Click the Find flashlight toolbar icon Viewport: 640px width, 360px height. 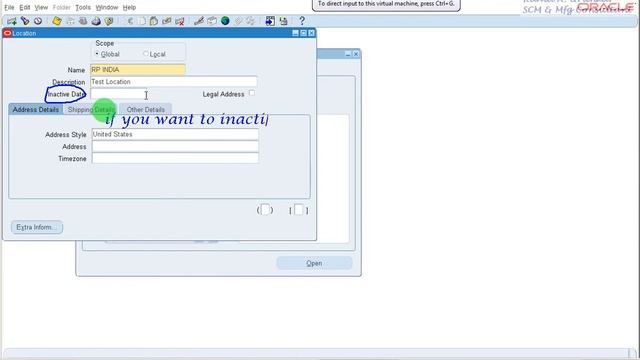pyautogui.click(x=25, y=21)
